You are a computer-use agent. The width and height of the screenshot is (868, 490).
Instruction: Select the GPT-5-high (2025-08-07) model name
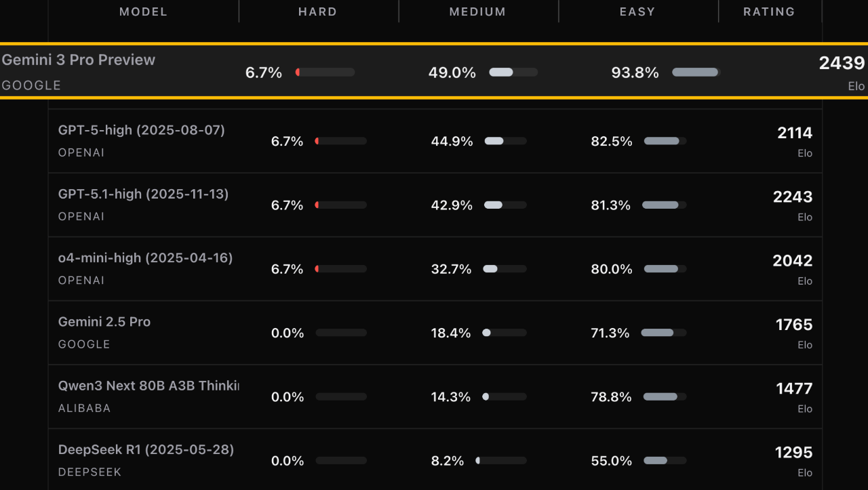[x=141, y=130]
